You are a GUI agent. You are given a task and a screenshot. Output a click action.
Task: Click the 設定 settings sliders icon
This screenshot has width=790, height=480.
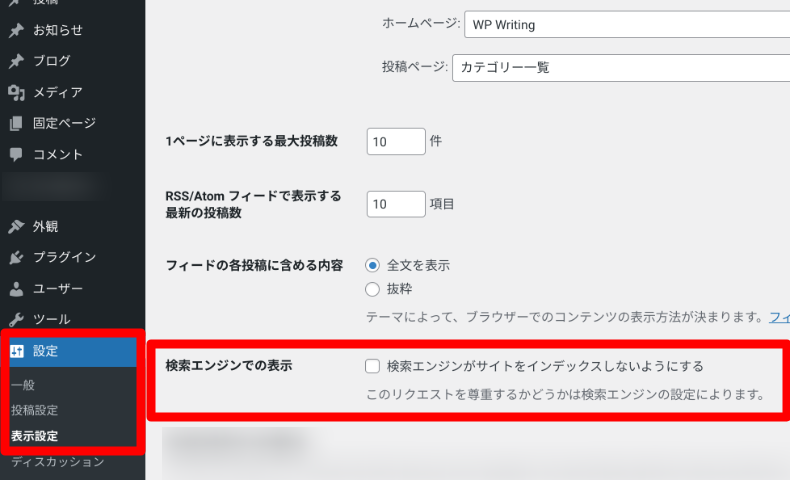click(17, 351)
